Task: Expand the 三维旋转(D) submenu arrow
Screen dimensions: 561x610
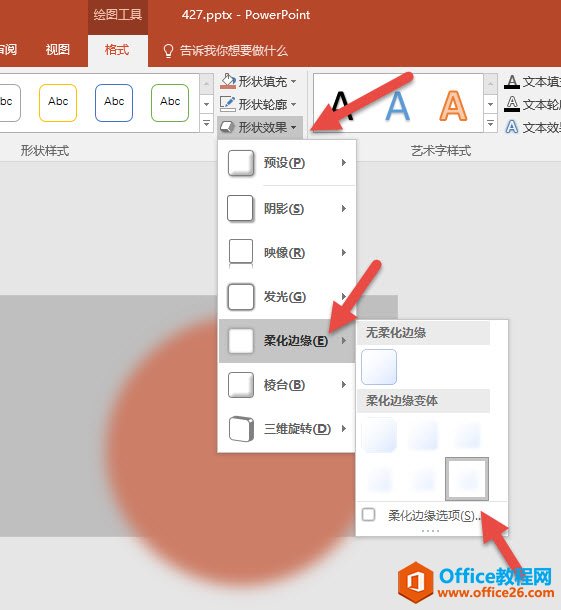Action: click(x=344, y=429)
